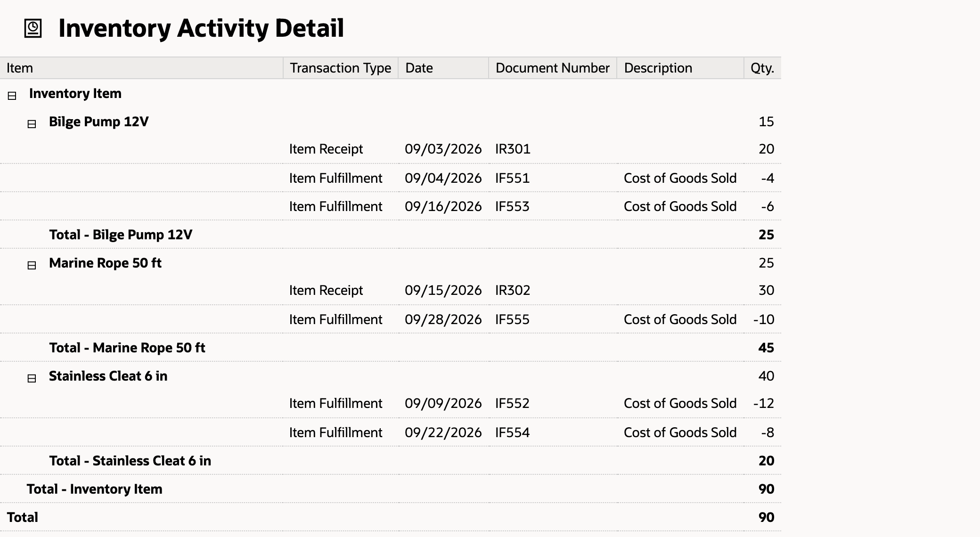Click date 09/16/2026
Screen dimensions: 980x537
tap(443, 206)
